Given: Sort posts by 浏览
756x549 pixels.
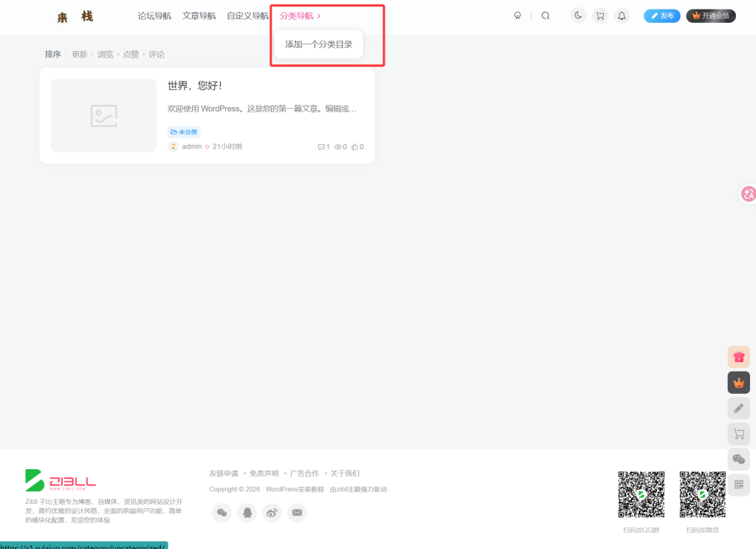Looking at the screenshot, I should 105,55.
